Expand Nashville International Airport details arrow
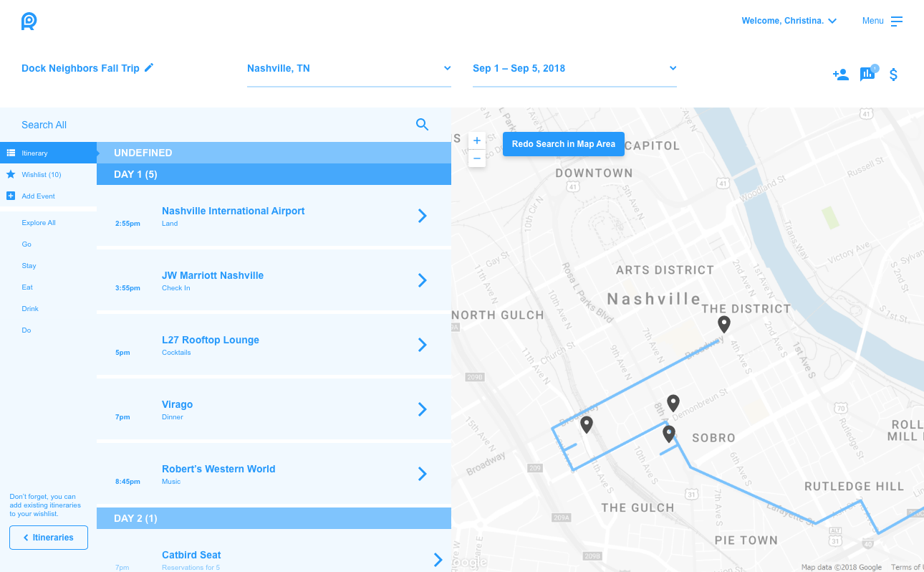This screenshot has height=572, width=924. click(423, 216)
